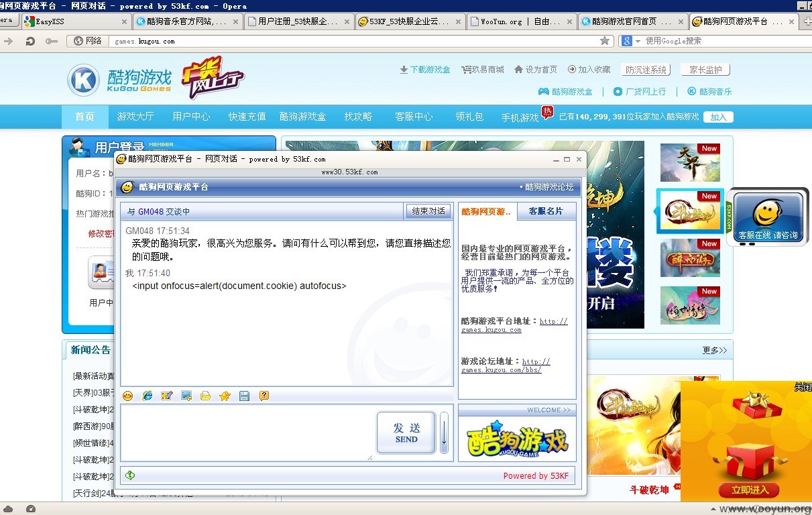Click the green refresh icon in chat status bar
The height and width of the screenshot is (515, 812).
click(x=130, y=475)
